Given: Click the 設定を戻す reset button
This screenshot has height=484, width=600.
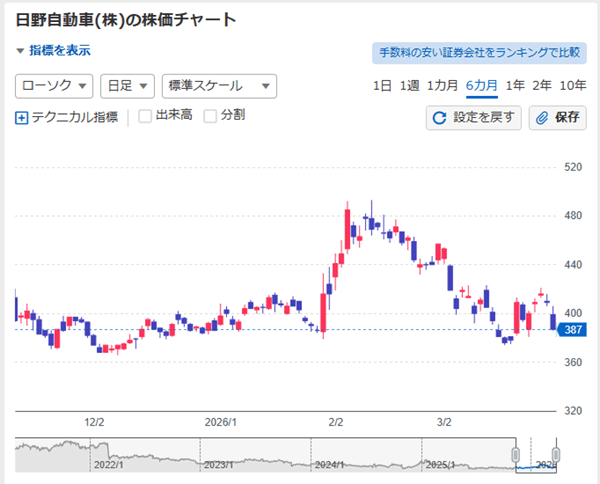Looking at the screenshot, I should point(474,118).
